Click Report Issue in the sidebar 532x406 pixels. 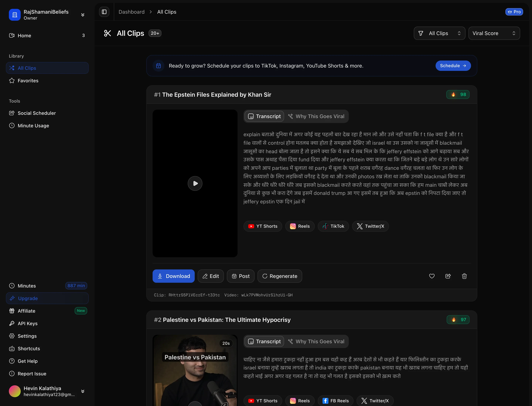pos(47,374)
